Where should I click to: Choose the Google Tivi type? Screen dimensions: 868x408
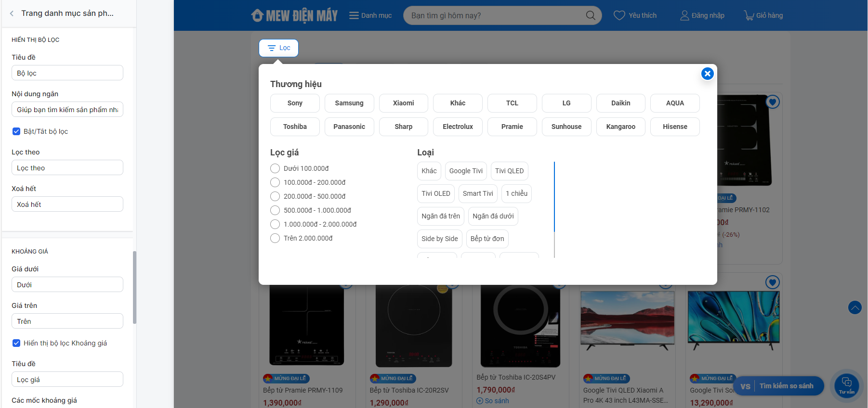pyautogui.click(x=466, y=171)
